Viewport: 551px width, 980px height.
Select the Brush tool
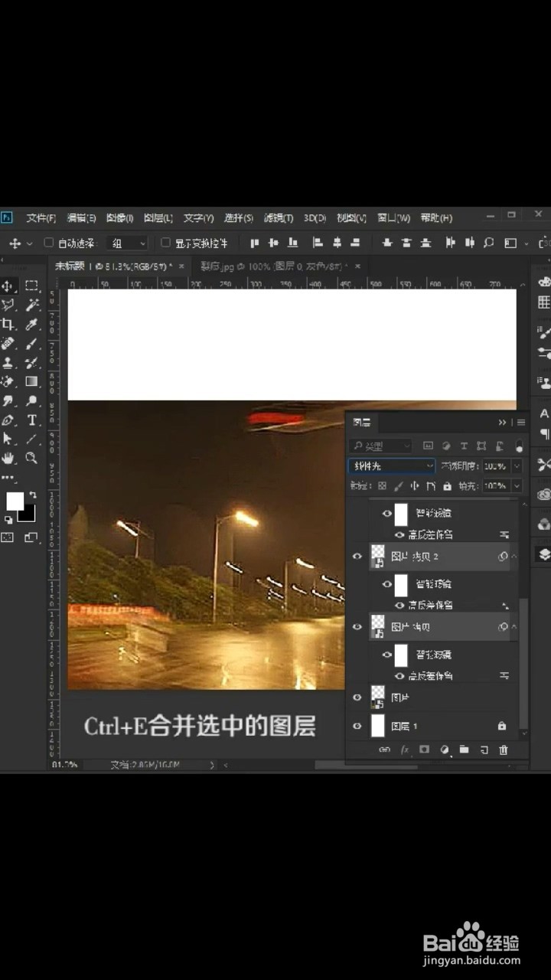pos(31,343)
